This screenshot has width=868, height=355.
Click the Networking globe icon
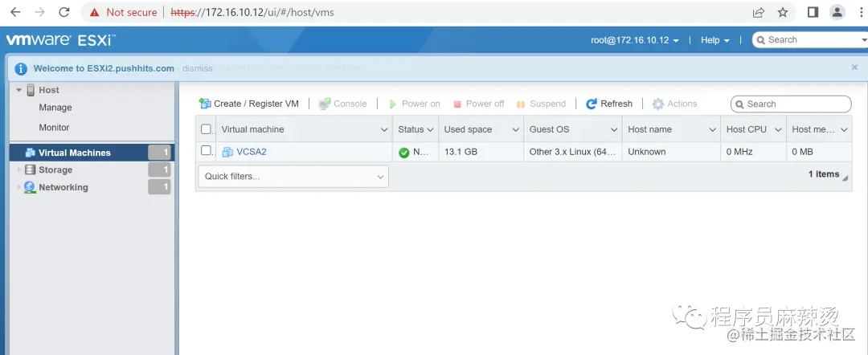point(30,187)
